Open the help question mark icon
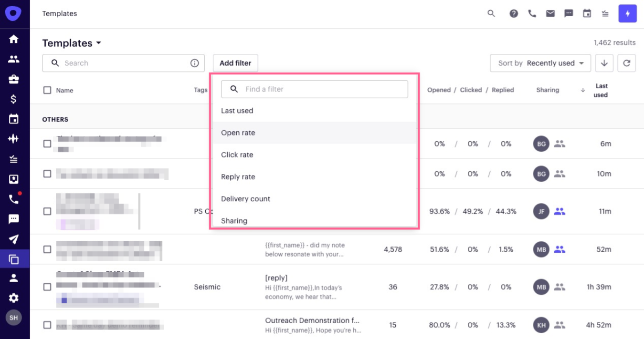Image resolution: width=644 pixels, height=339 pixels. click(x=514, y=13)
